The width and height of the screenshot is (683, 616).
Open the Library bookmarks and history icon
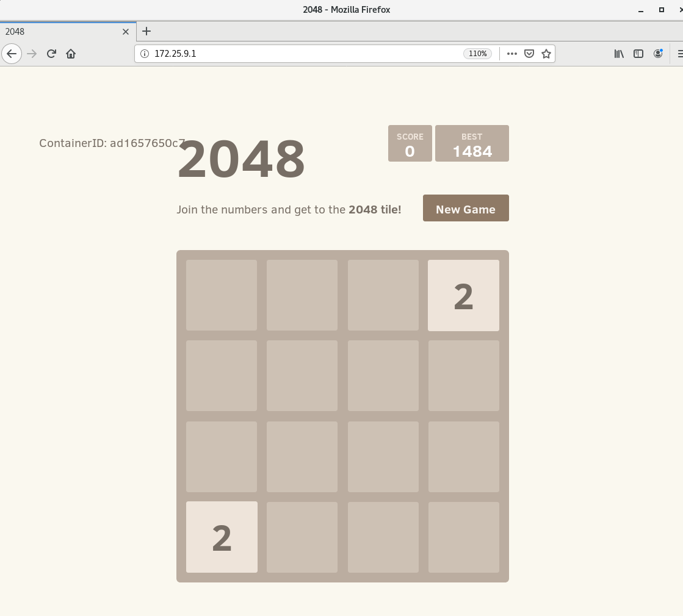pos(619,54)
